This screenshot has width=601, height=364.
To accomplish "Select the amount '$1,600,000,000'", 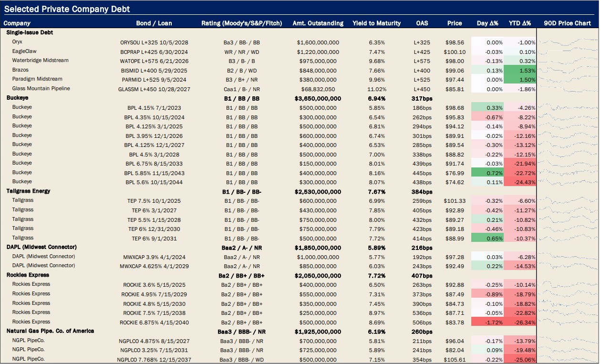I will [x=318, y=42].
